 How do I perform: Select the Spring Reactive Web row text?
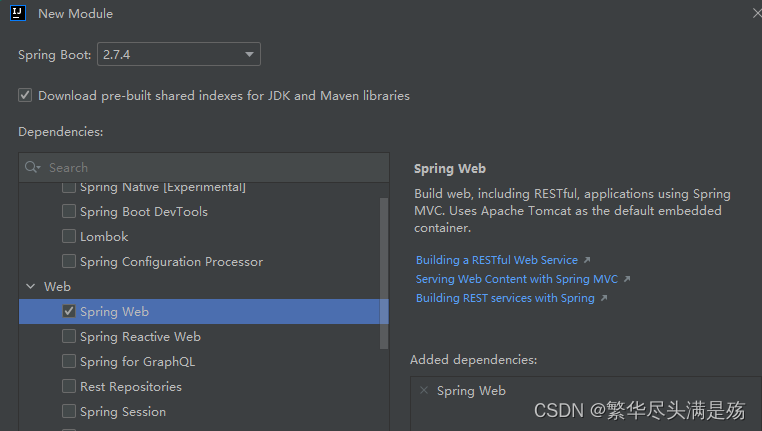pos(140,337)
